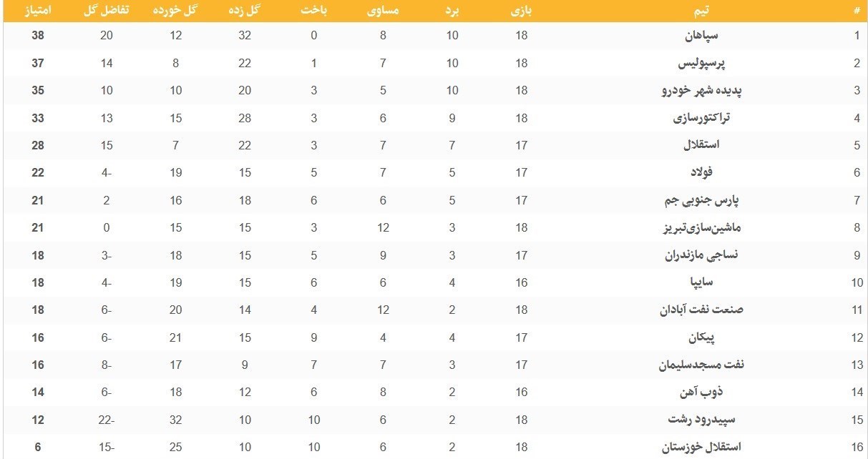Viewport: 868px width, 459px height.
Task: Open the پدیده شهر خودرو team row
Action: tap(701, 91)
